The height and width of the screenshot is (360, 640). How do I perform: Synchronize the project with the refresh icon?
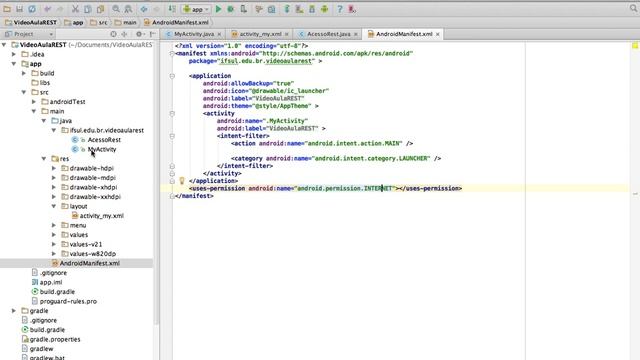[x=32, y=9]
